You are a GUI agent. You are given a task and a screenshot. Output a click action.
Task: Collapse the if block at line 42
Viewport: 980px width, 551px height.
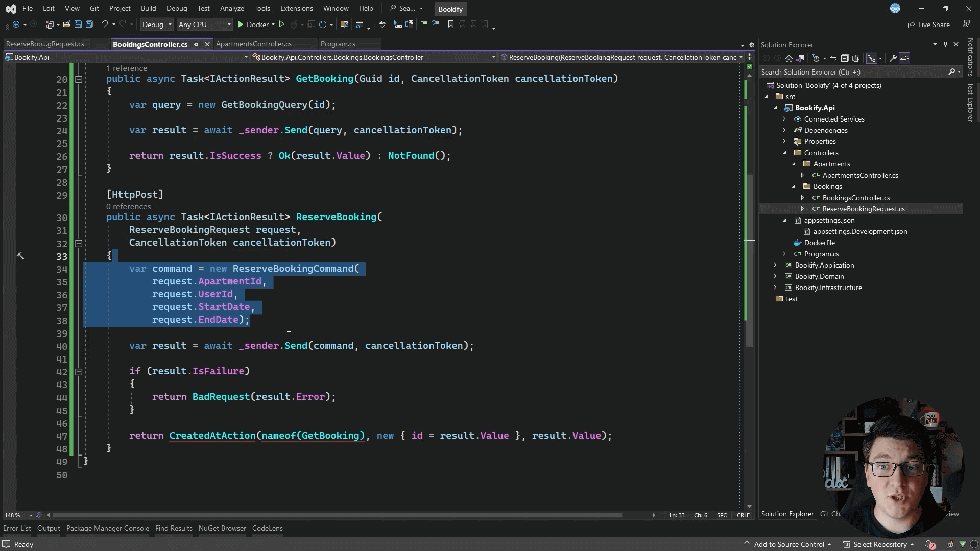tap(79, 372)
